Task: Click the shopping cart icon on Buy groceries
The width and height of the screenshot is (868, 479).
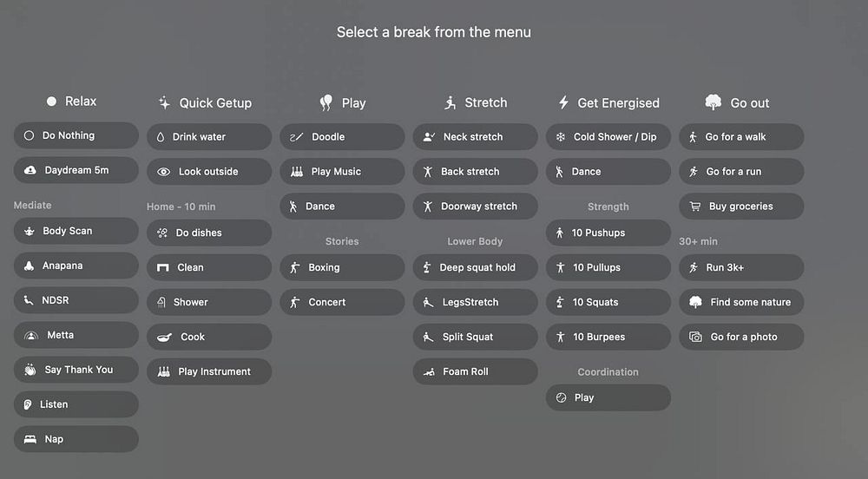Action: pos(694,207)
